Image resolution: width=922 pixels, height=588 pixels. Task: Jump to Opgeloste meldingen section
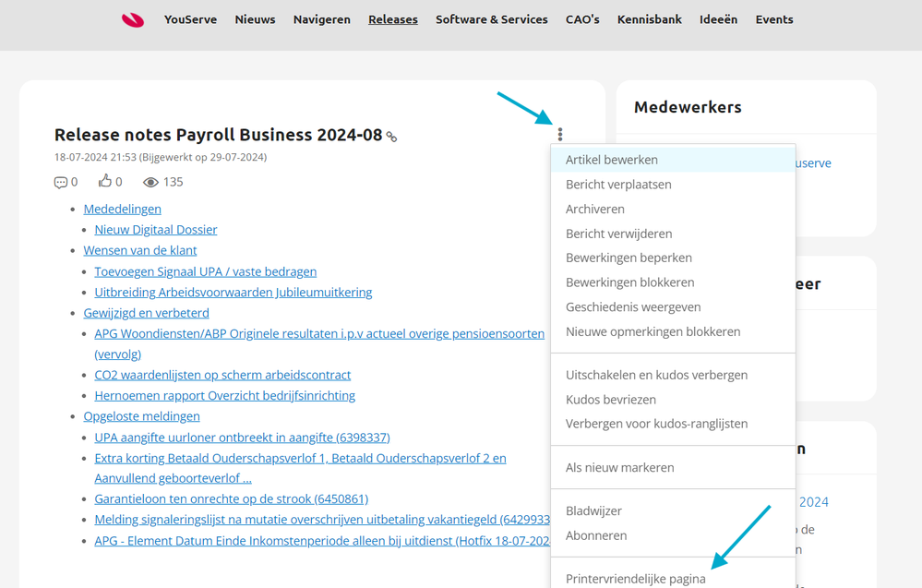142,416
